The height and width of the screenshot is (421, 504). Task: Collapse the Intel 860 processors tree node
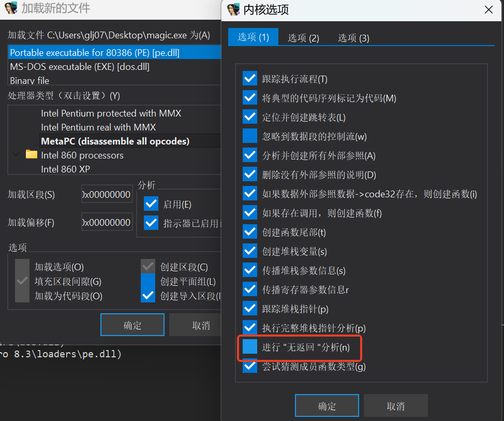[16, 154]
